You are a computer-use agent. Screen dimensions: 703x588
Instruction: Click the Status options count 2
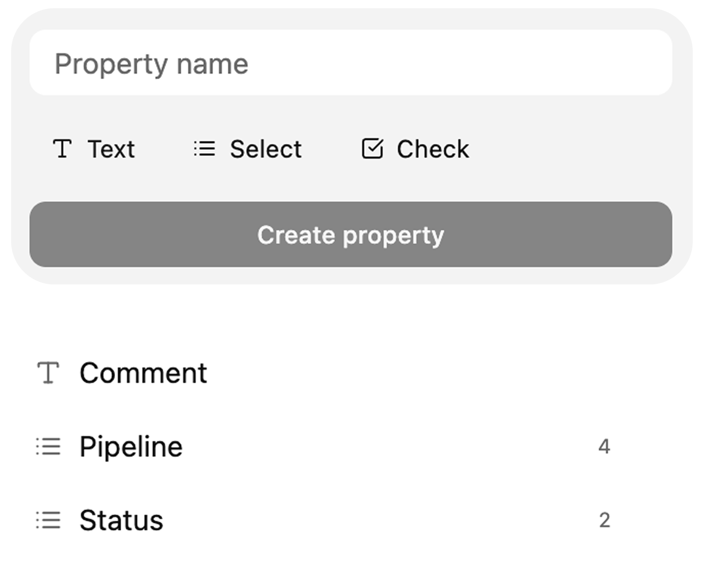click(x=605, y=520)
